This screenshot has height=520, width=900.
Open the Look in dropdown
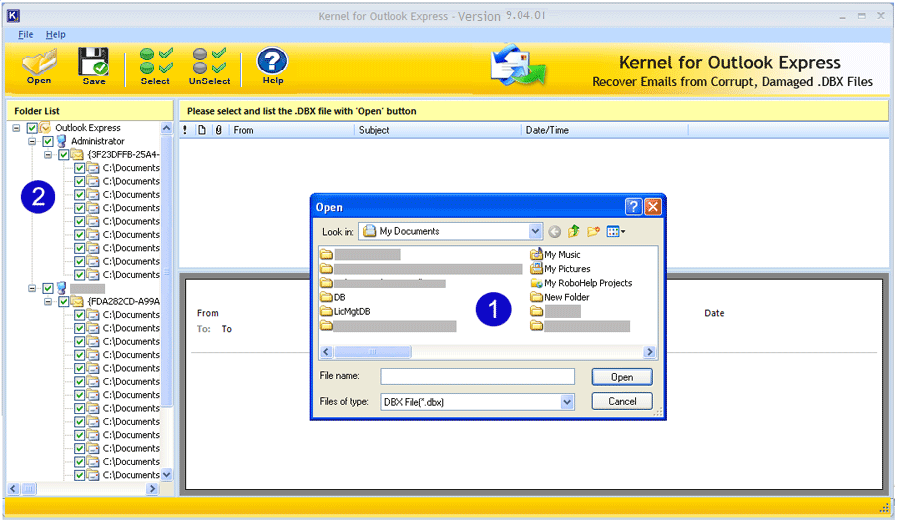[535, 231]
